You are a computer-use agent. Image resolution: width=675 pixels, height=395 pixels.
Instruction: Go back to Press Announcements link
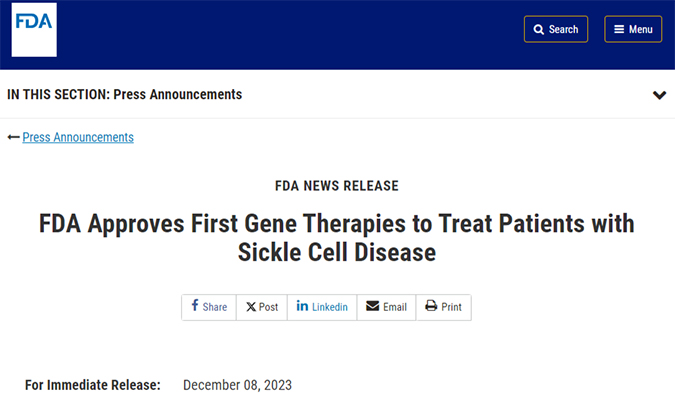point(78,137)
